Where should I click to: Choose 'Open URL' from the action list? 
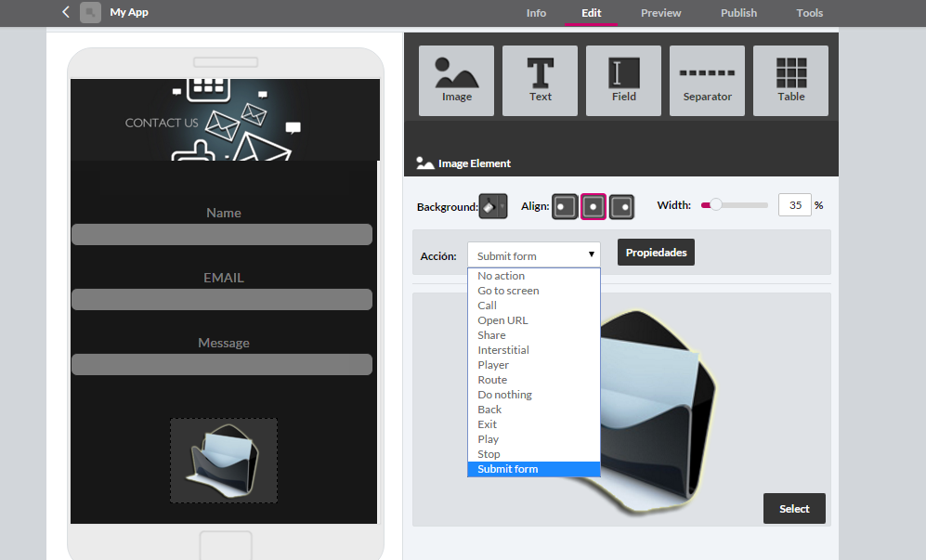(534, 320)
